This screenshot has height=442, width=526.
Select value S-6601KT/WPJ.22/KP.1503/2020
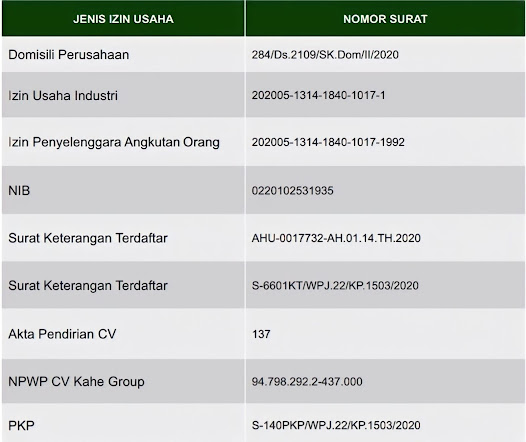coord(335,286)
